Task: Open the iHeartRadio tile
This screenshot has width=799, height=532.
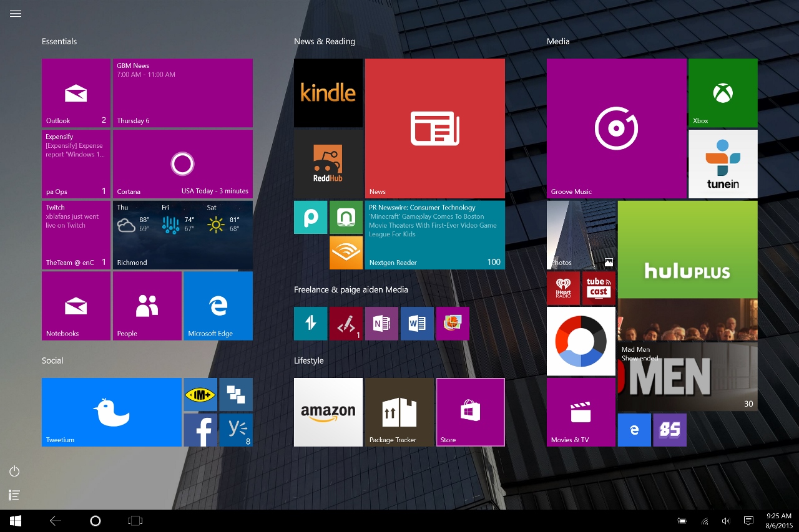Action: point(563,288)
